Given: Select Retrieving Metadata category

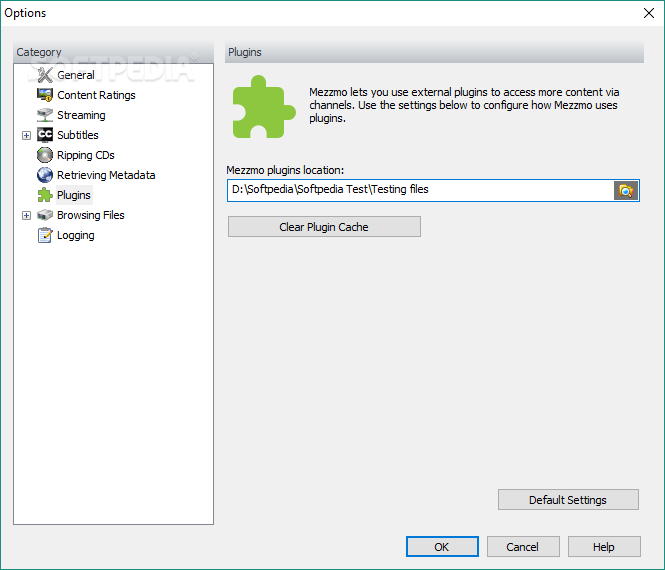Looking at the screenshot, I should point(106,175).
